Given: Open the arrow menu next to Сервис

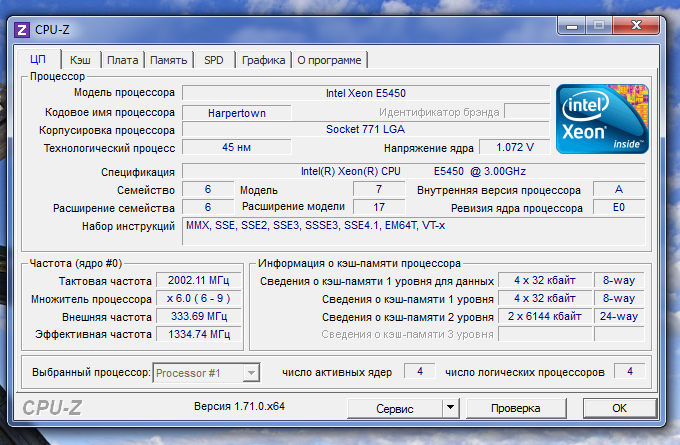Looking at the screenshot, I should point(451,408).
